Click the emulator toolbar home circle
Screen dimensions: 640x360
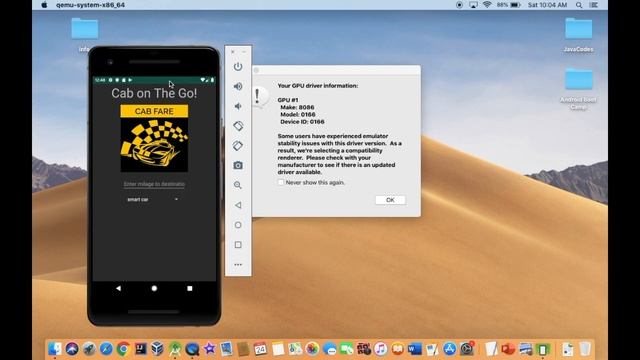[x=238, y=225]
